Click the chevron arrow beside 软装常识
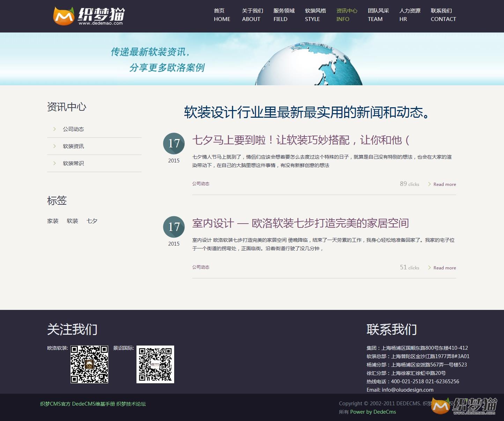The width and height of the screenshot is (504, 421). [x=54, y=163]
